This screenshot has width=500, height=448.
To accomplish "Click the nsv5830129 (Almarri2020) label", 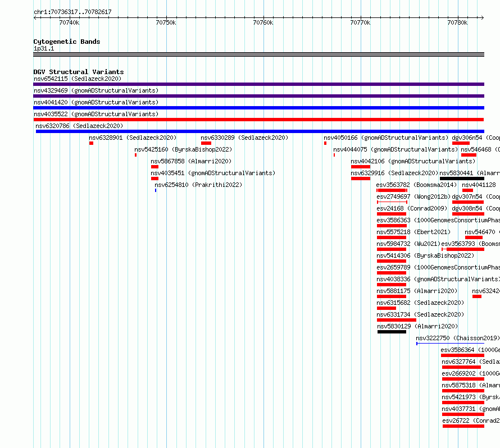I will click(x=417, y=326).
